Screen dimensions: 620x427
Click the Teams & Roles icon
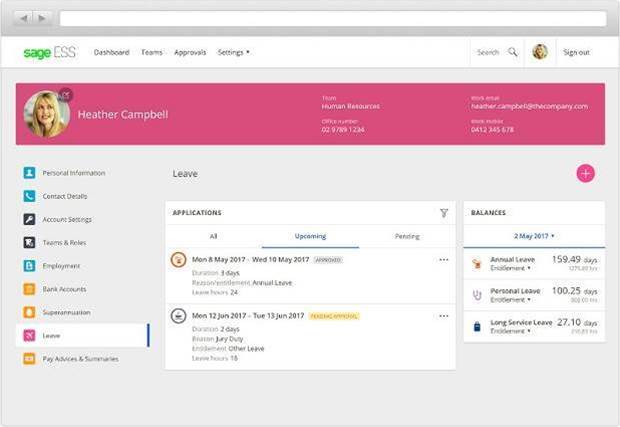coord(29,242)
